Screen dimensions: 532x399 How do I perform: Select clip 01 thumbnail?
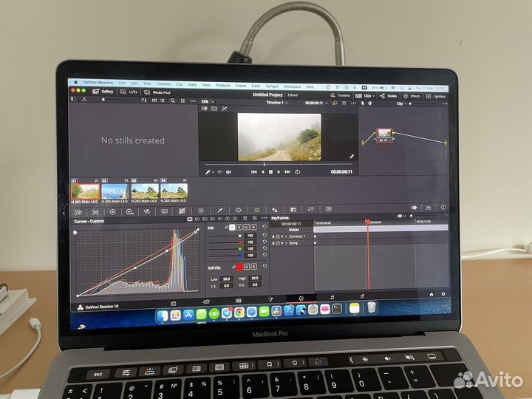pyautogui.click(x=86, y=191)
